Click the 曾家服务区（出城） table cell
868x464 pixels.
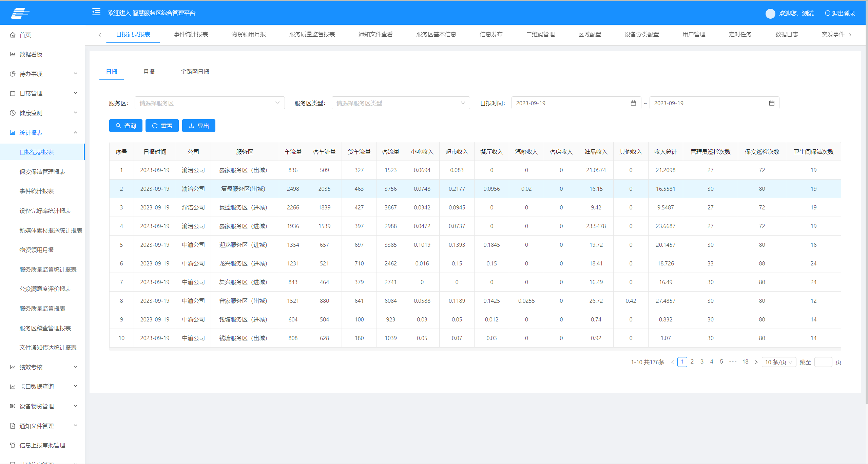[x=245, y=301]
